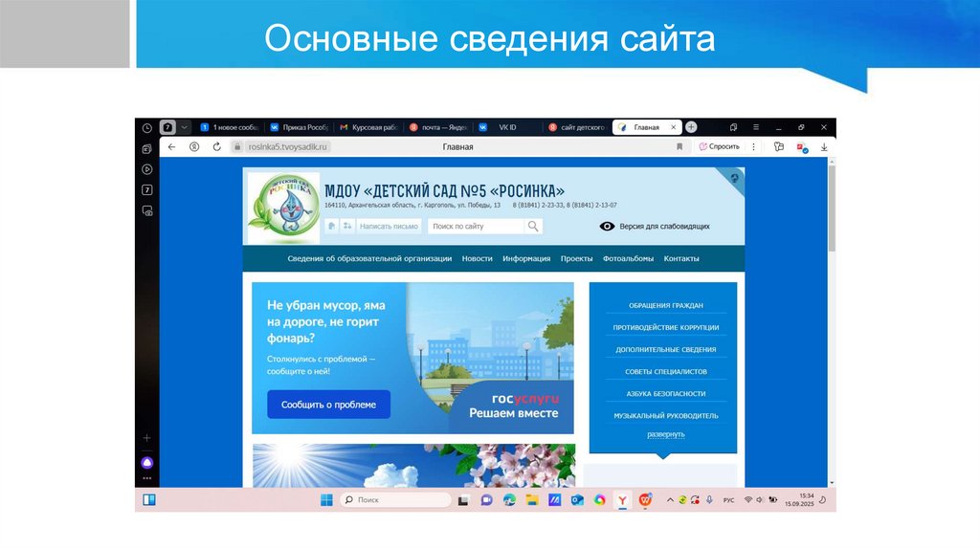Open Windows Start menu button
Screen dimensions: 980x549
tap(326, 499)
